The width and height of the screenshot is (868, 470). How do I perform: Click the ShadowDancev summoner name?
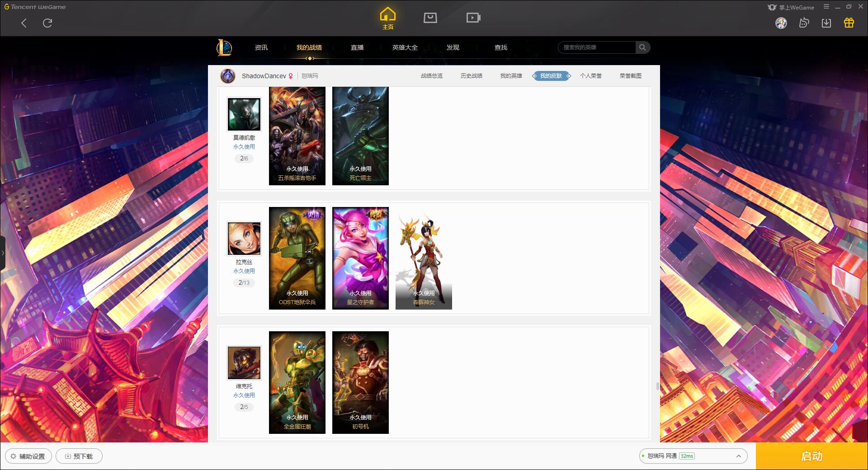[264, 76]
